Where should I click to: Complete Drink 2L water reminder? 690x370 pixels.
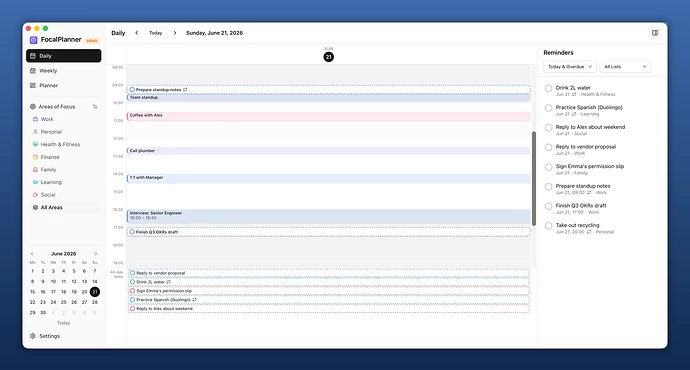tap(548, 88)
